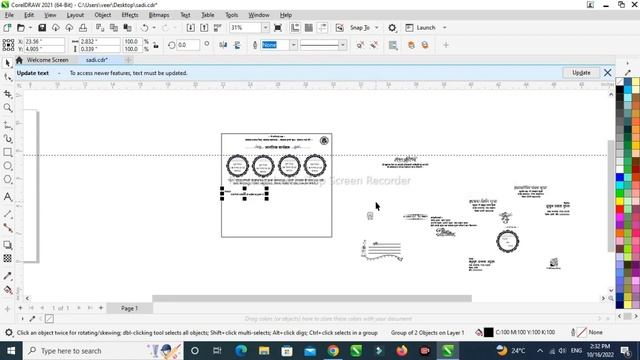Screen dimensions: 640x360
Task: Open the File menu
Action: click(9, 15)
